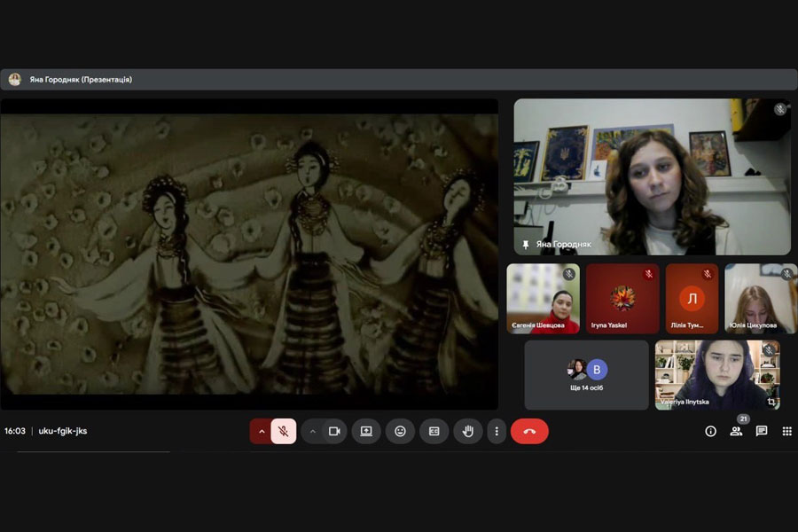This screenshot has width=798, height=532.
Task: Click crop icon on Valeriya Ilnytska tile
Action: (x=771, y=402)
